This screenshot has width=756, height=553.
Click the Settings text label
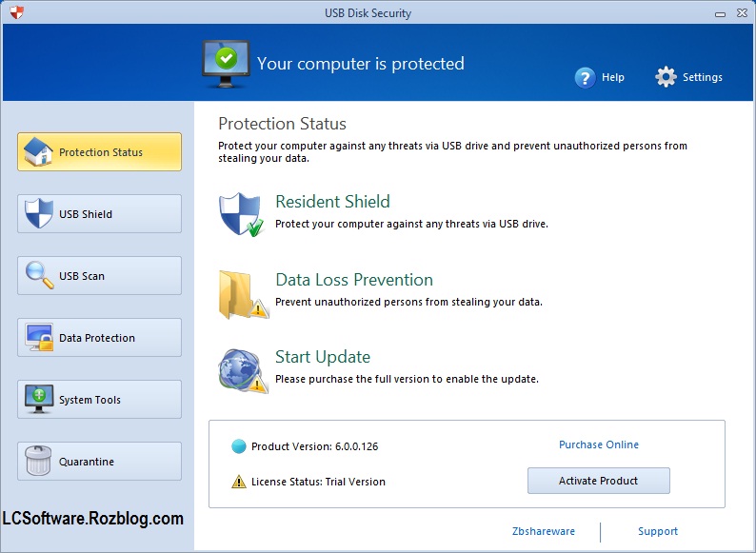tap(703, 77)
